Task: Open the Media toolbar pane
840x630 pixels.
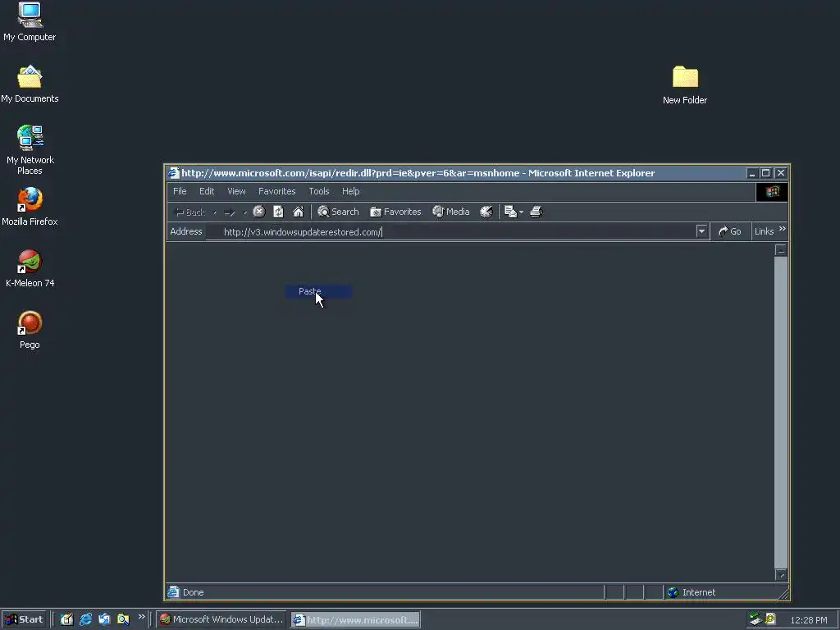Action: [x=451, y=212]
